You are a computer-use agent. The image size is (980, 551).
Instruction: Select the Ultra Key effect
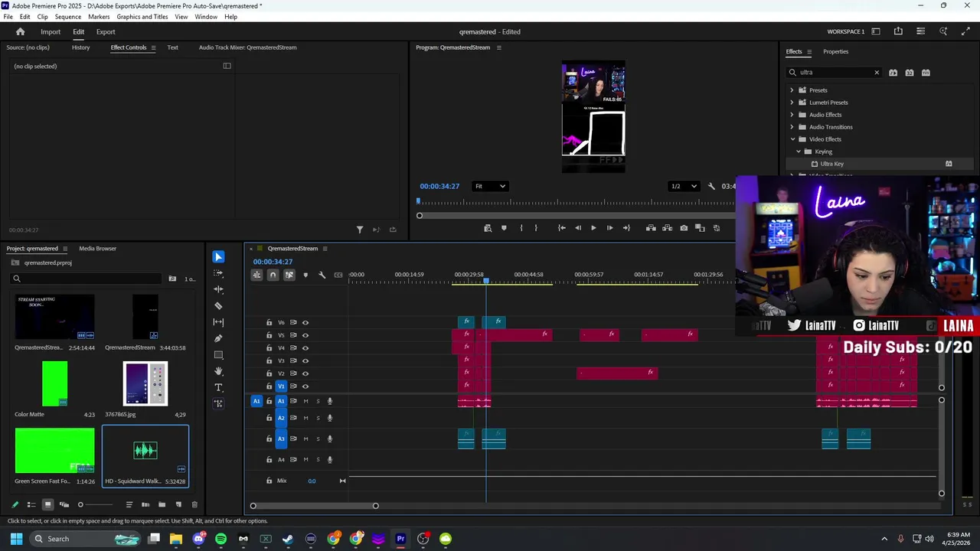(x=831, y=164)
